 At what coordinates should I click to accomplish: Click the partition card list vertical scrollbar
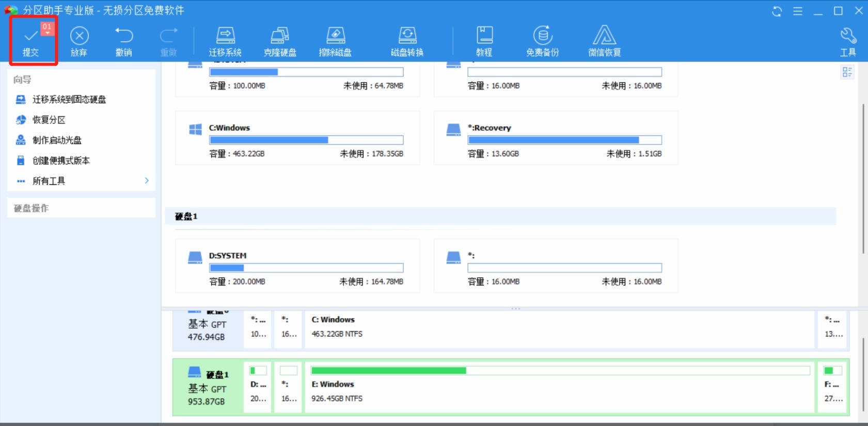[863, 178]
